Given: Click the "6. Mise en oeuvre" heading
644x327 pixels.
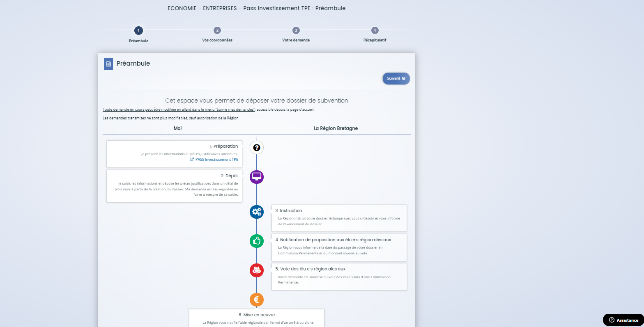Looking at the screenshot, I should pyautogui.click(x=257, y=315).
